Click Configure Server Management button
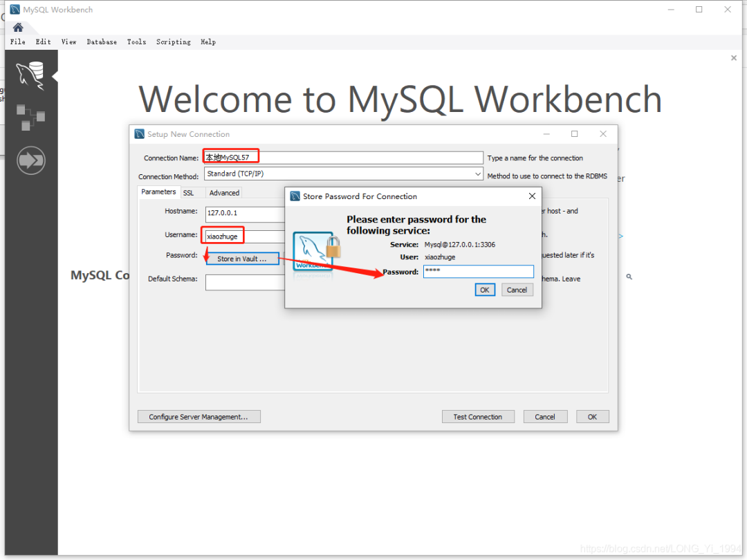Image resolution: width=747 pixels, height=560 pixels. 199,417
